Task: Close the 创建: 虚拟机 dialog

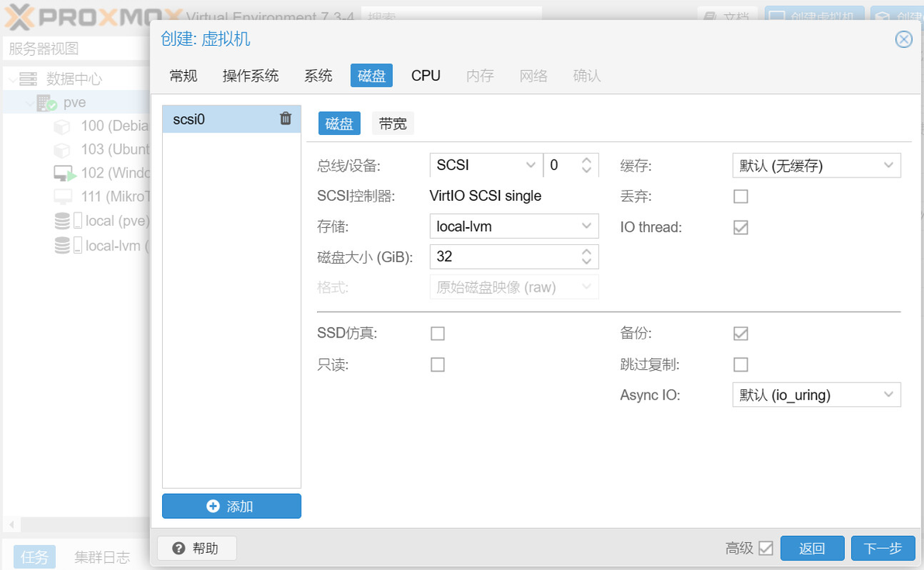Action: (903, 40)
